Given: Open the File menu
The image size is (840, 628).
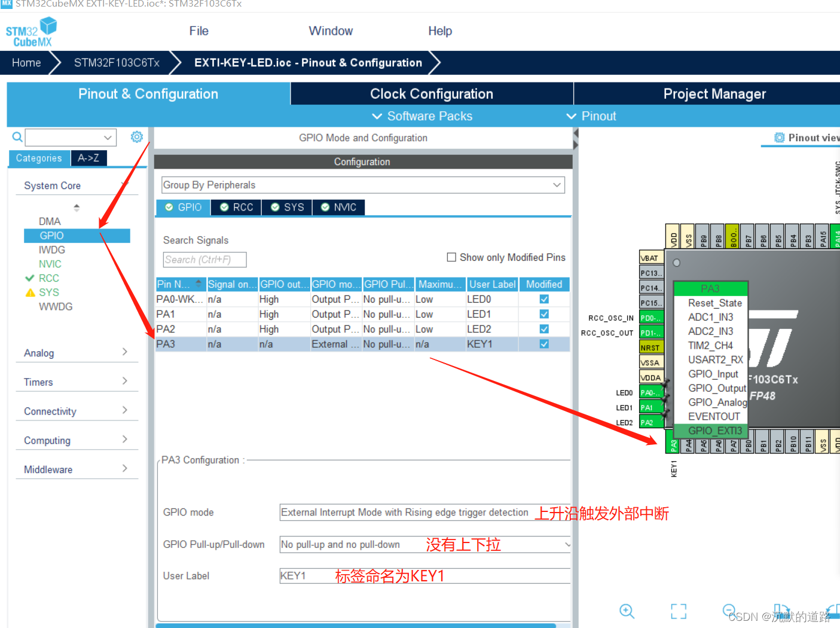Looking at the screenshot, I should tap(198, 31).
